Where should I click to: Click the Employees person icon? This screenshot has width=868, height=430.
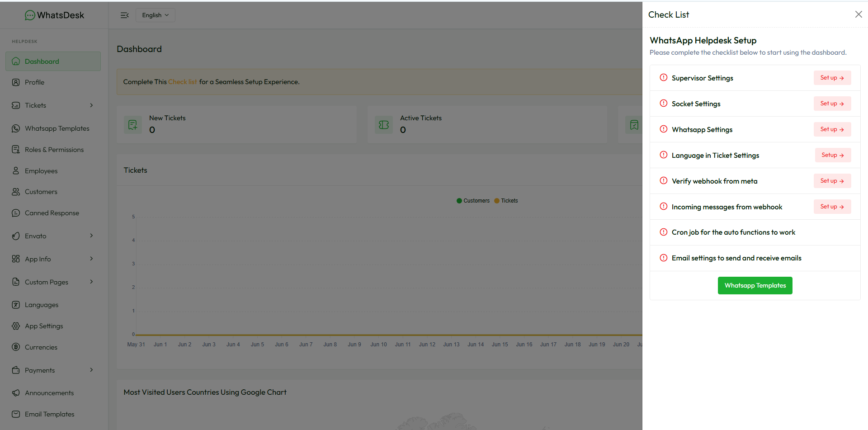[16, 171]
